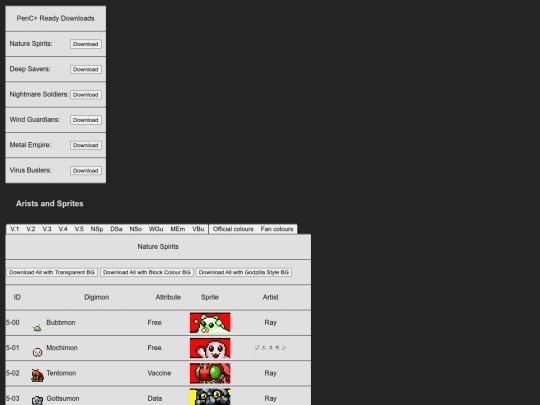Switch to the V.2 tab
This screenshot has width=540, height=405.
(x=31, y=229)
